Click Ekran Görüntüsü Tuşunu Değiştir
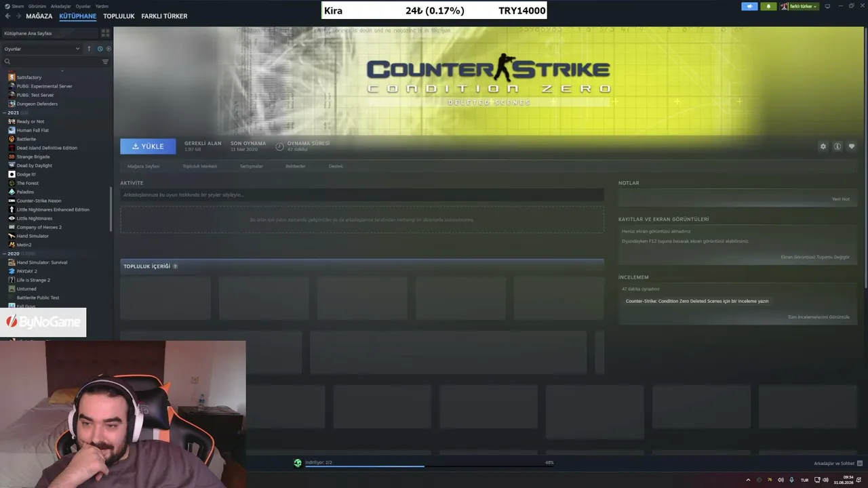 [x=815, y=257]
